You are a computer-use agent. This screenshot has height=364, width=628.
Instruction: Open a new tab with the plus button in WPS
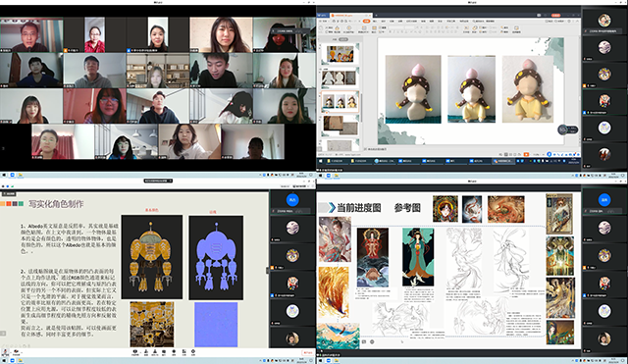[x=376, y=16]
